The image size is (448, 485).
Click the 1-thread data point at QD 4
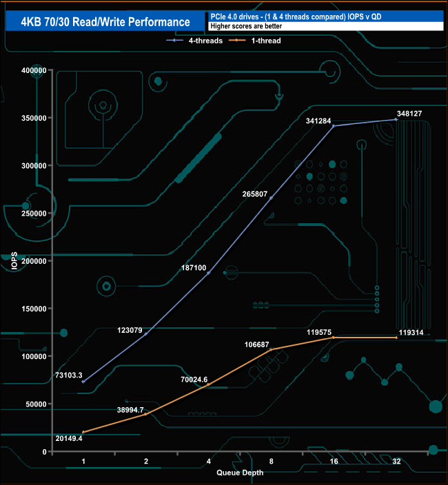click(x=208, y=384)
